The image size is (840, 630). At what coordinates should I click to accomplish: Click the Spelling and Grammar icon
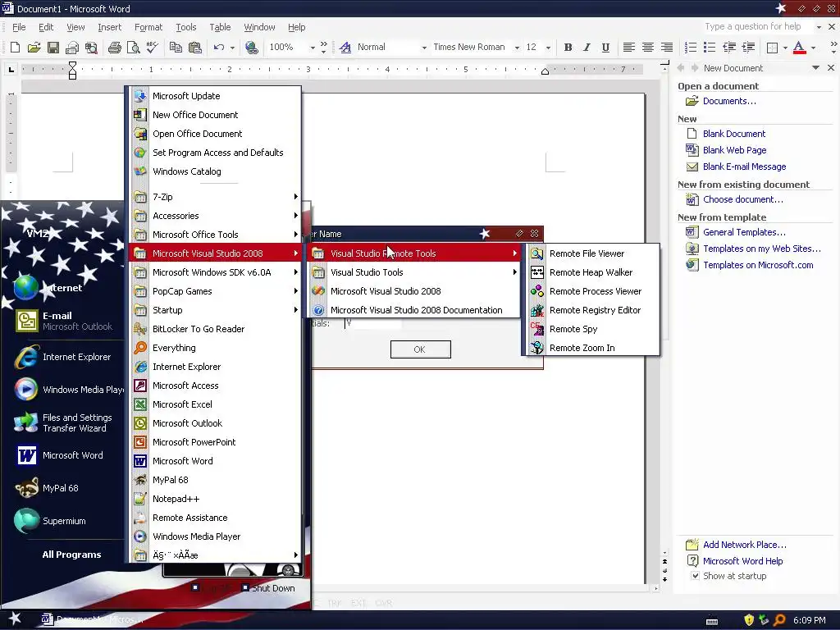pyautogui.click(x=152, y=47)
